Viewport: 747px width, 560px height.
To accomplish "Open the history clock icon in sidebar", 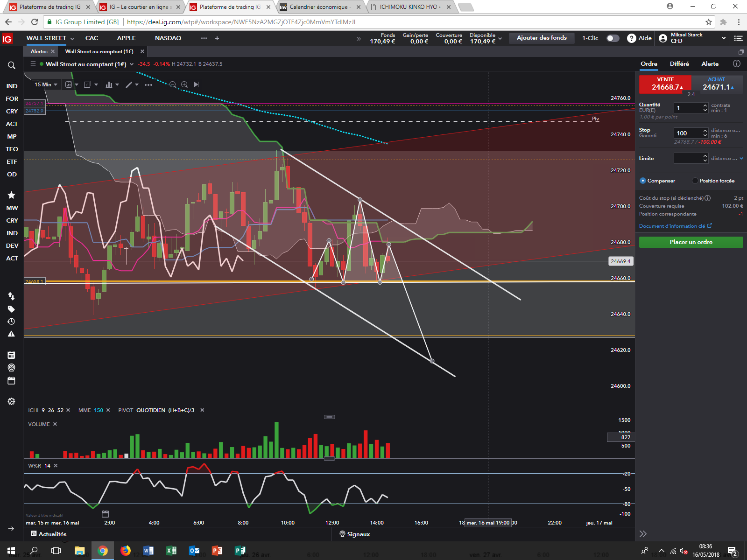I will (12, 322).
